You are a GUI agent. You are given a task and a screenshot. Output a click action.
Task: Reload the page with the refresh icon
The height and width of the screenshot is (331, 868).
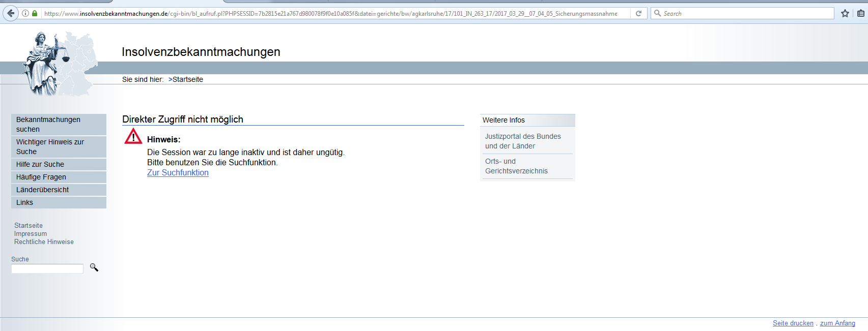[x=638, y=13]
